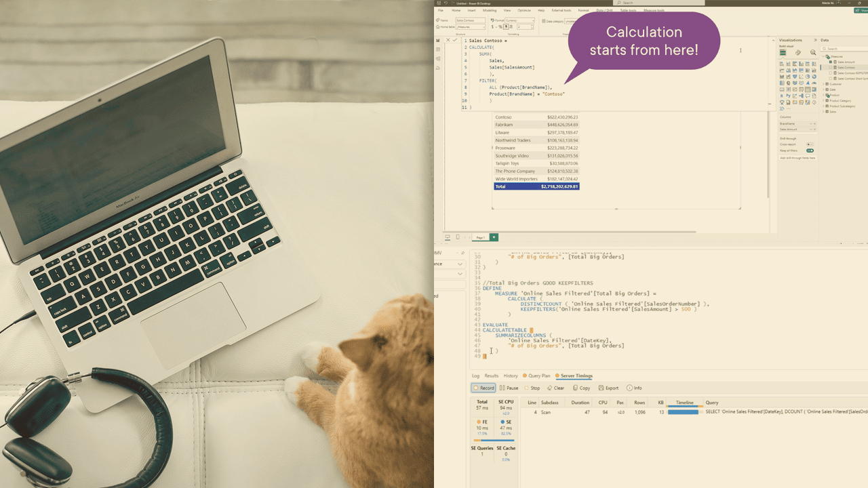Open Info in the Server Timings toolbar

(x=635, y=388)
